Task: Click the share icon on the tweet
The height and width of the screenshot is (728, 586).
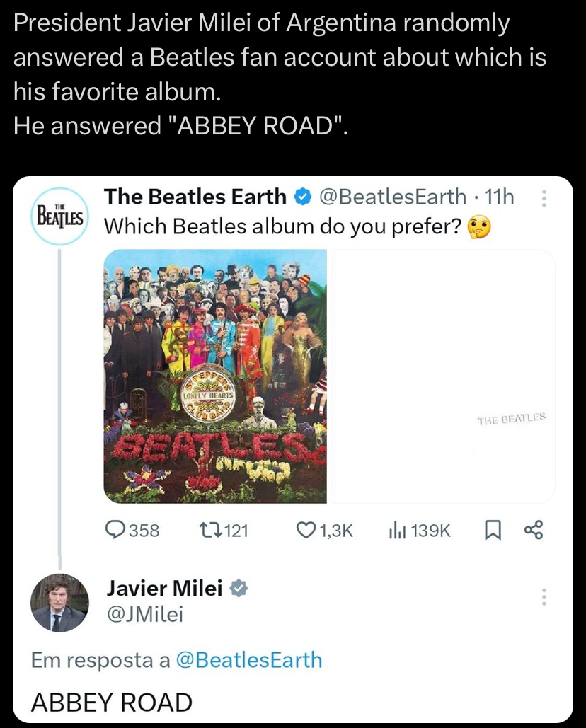Action: pos(533,530)
